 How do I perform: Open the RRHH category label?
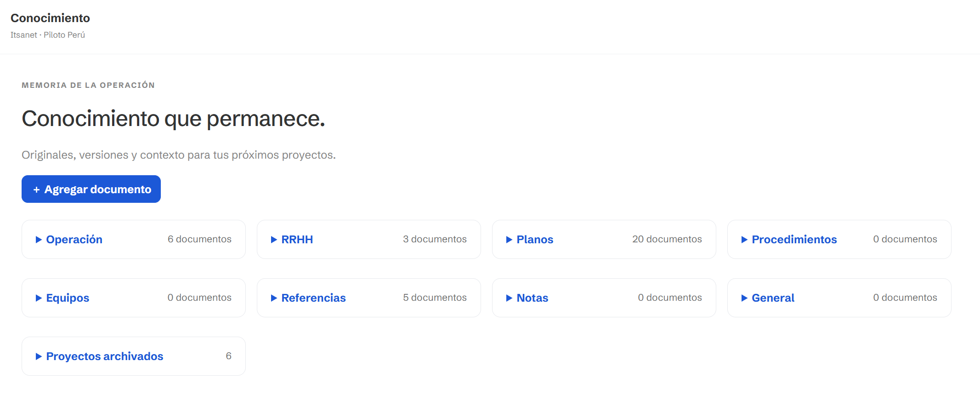(297, 240)
